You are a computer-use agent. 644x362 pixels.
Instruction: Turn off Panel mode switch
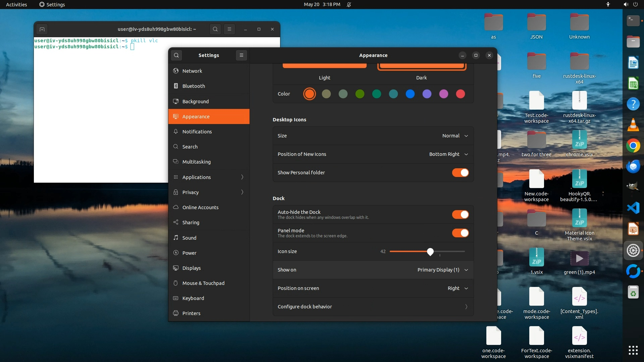point(460,233)
